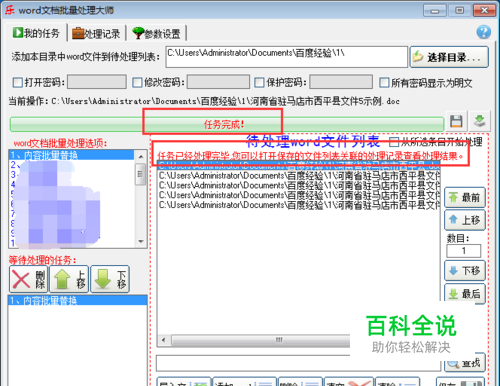Click the floppy disk save icon
Viewport: 500px width, 386px height.
pyautogui.click(x=456, y=121)
